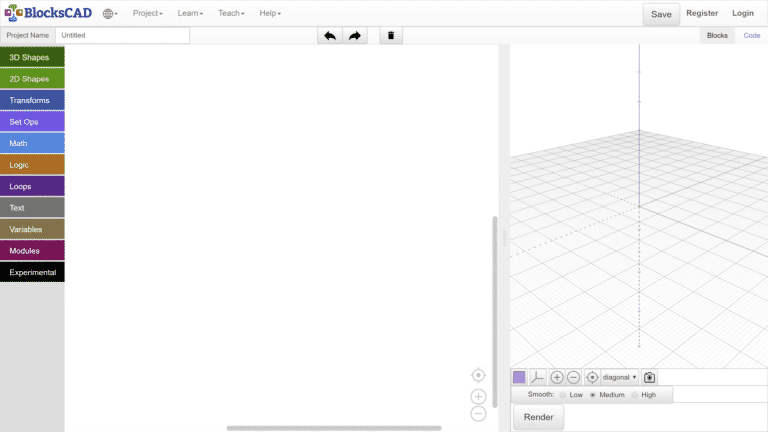Click the Project Name input field
The width and height of the screenshot is (768, 432).
click(x=122, y=35)
